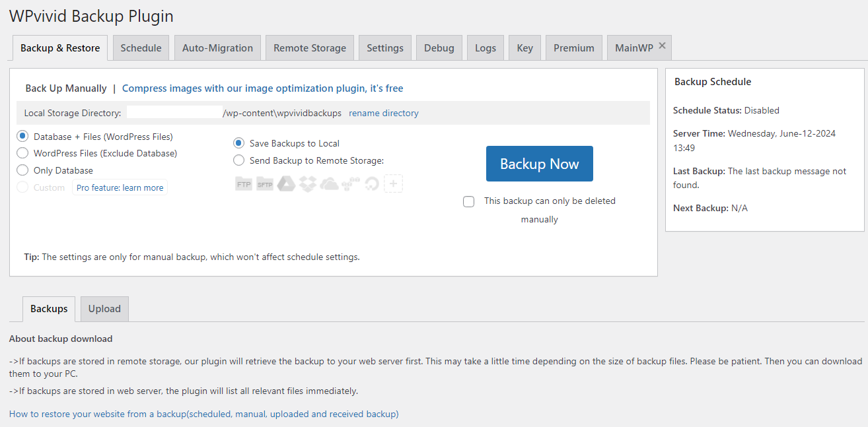Image resolution: width=868 pixels, height=427 pixels.
Task: Click the Server Time value text
Action: click(x=754, y=141)
